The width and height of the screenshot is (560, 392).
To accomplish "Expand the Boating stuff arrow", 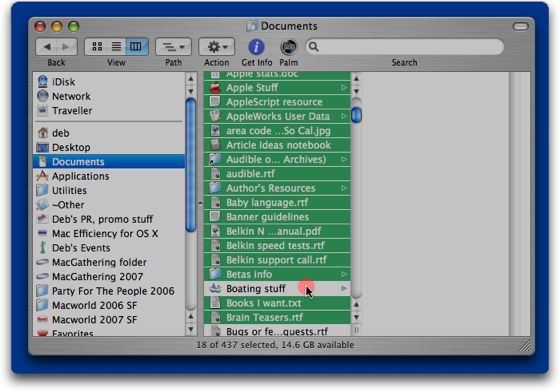I will [x=344, y=288].
